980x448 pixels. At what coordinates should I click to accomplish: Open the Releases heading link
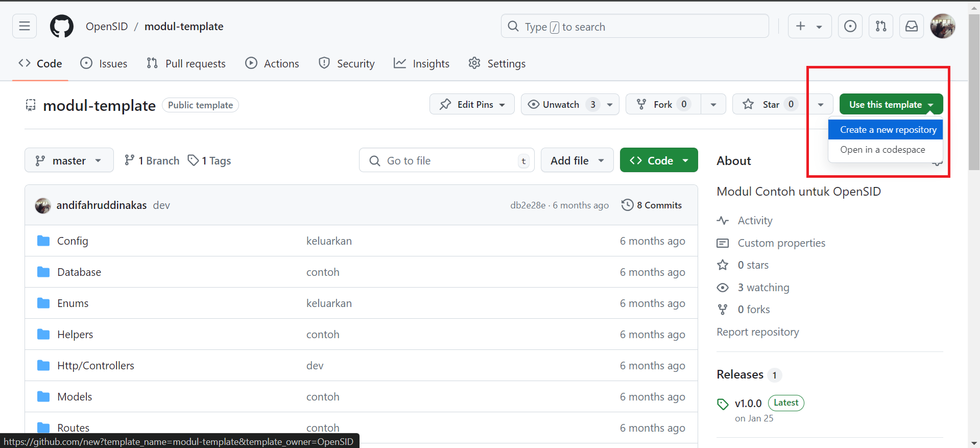point(740,374)
